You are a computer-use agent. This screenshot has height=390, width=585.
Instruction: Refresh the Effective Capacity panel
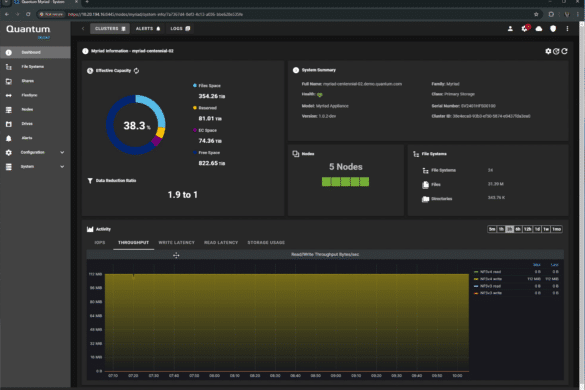[x=137, y=71]
